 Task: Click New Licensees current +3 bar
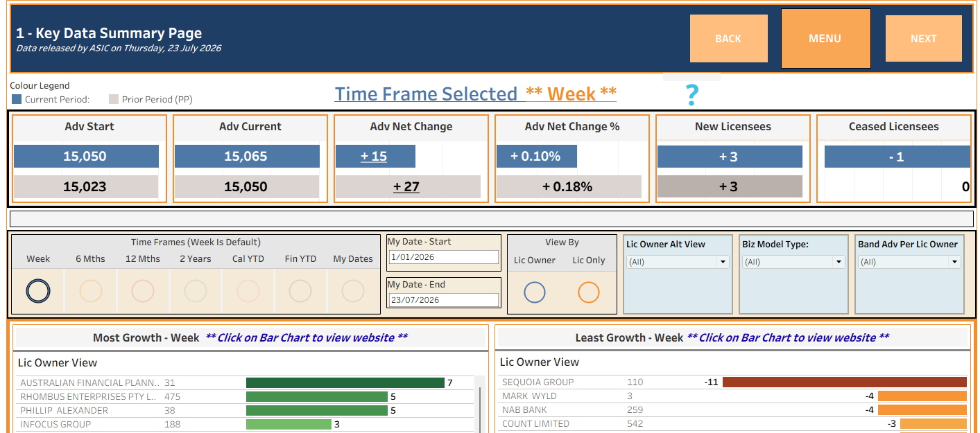pos(730,157)
